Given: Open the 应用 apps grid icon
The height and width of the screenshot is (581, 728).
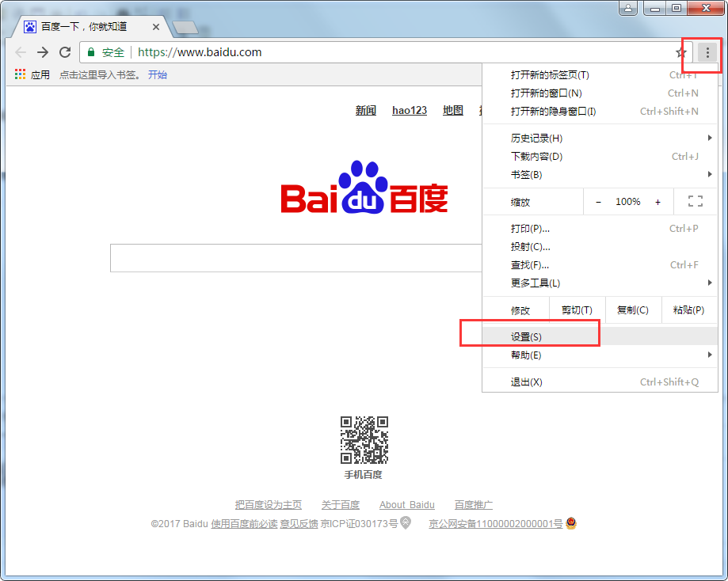Looking at the screenshot, I should (19, 74).
